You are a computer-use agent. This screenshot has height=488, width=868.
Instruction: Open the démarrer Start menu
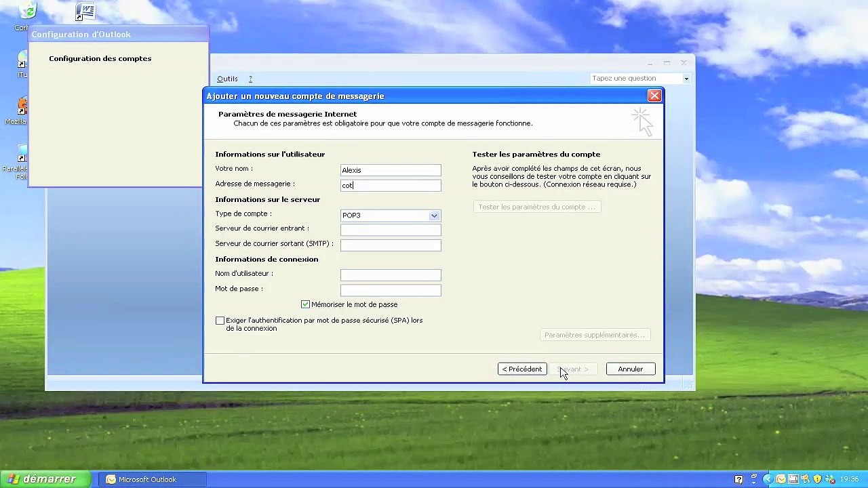click(44, 479)
